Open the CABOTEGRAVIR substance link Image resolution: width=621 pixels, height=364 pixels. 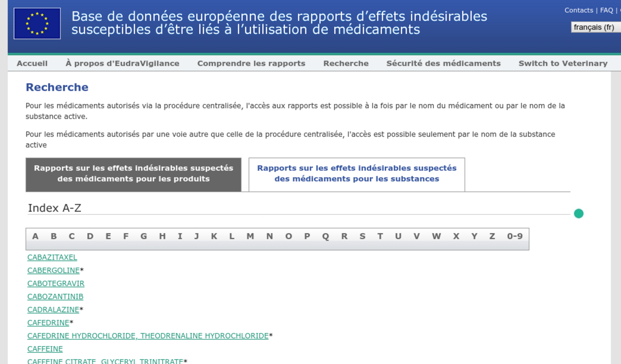(56, 283)
